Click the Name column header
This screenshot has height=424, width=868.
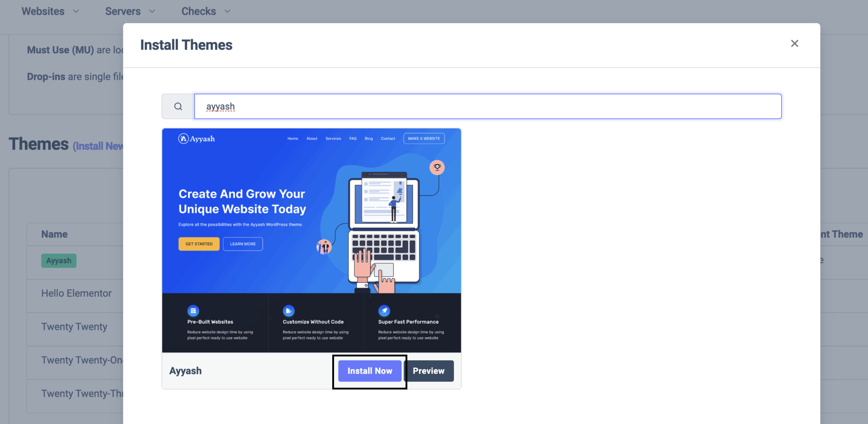click(54, 234)
